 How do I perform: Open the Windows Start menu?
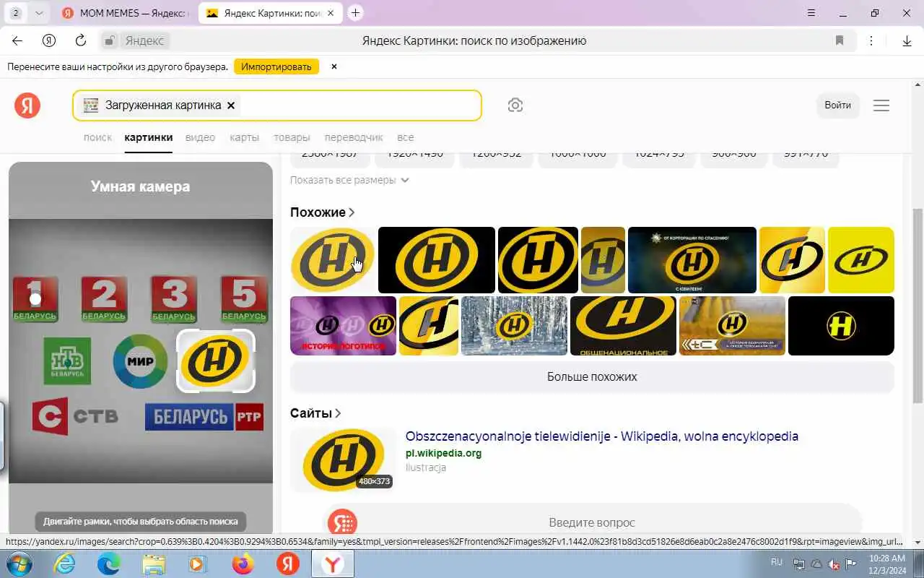coord(19,564)
